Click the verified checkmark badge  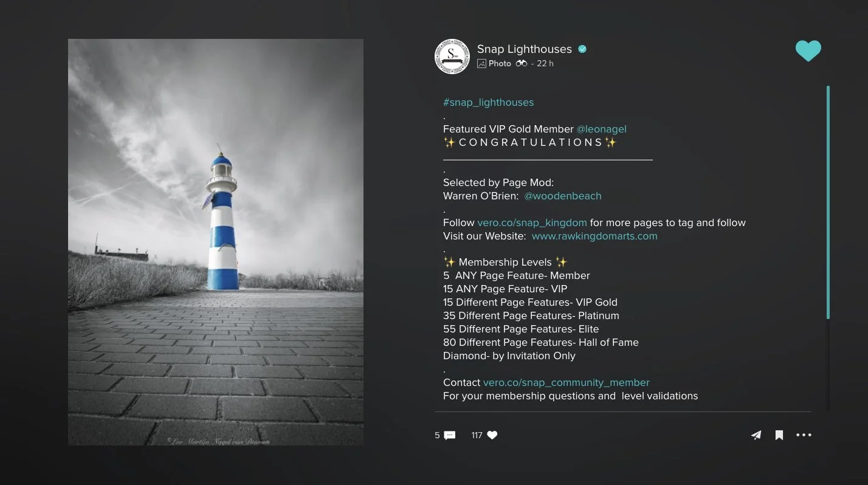click(x=582, y=49)
